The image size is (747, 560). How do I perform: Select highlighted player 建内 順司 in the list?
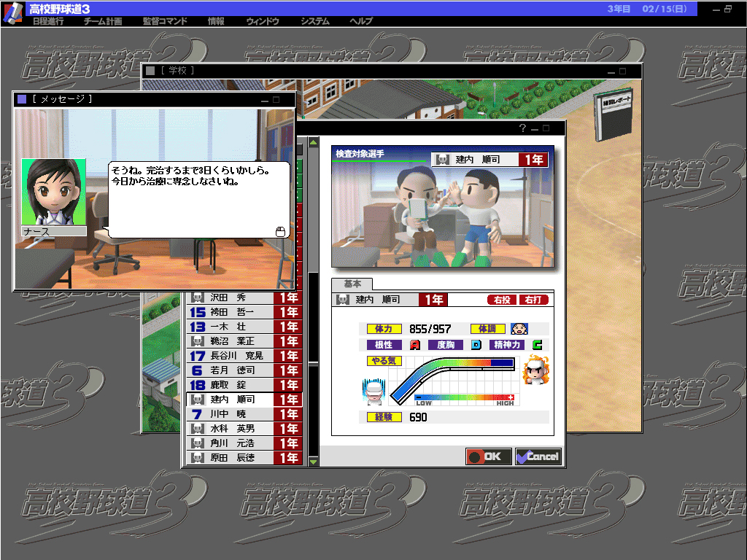pyautogui.click(x=244, y=400)
